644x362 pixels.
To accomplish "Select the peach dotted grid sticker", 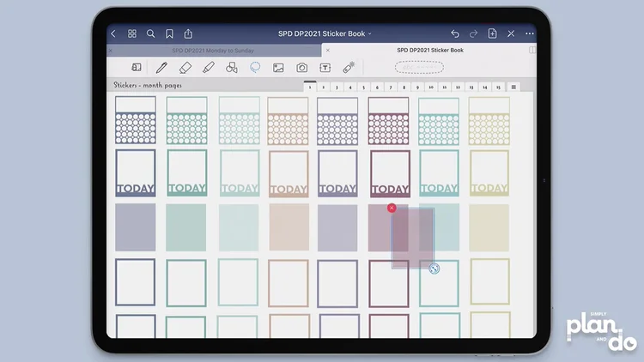I will point(288,121).
